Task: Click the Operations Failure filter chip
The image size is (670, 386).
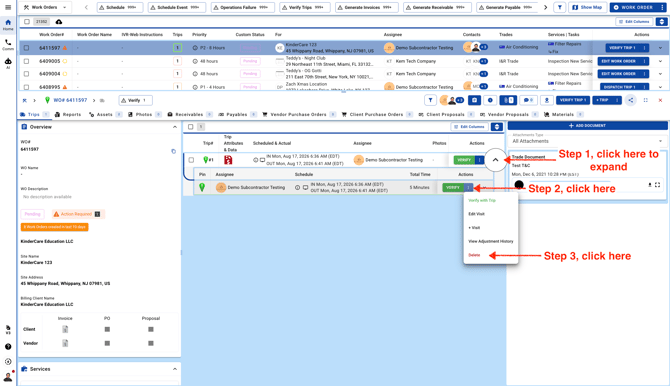Action: tap(242, 7)
